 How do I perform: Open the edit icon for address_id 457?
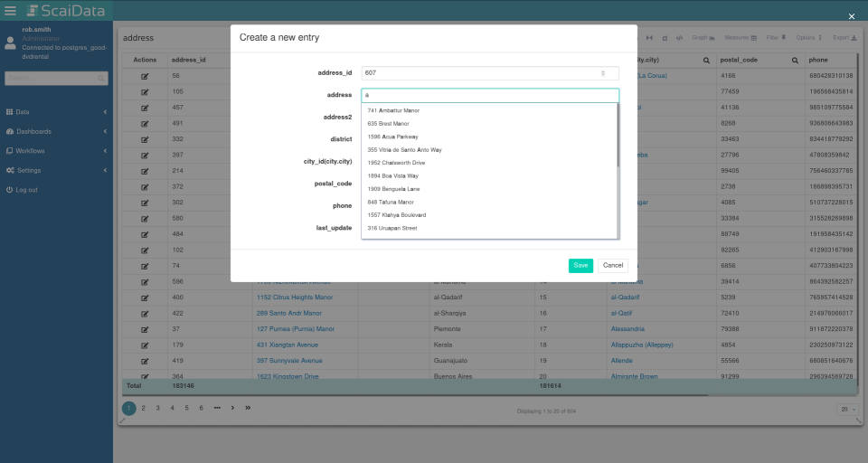(x=145, y=108)
